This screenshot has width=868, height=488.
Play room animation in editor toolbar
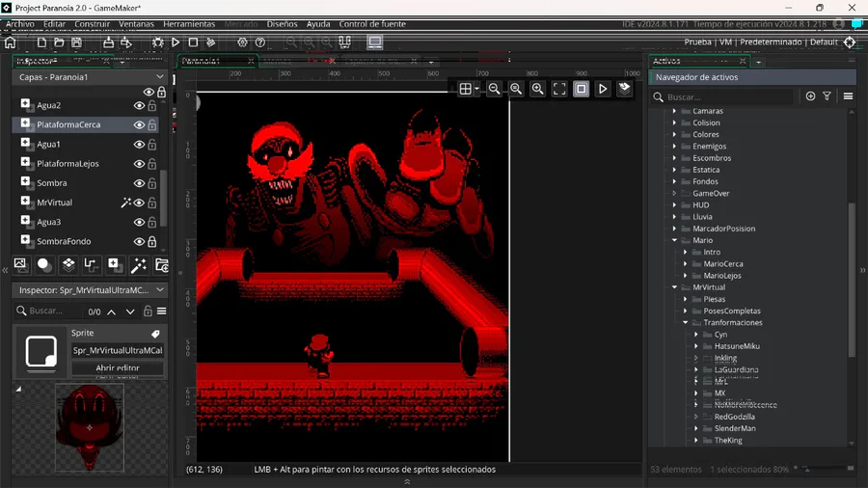(603, 89)
